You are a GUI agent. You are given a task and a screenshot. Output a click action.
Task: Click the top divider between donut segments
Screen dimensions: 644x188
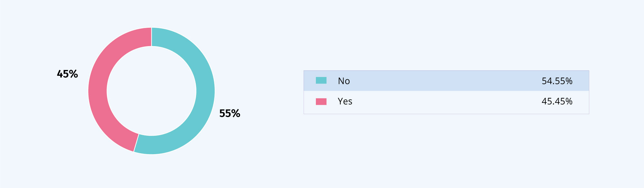tap(151, 37)
